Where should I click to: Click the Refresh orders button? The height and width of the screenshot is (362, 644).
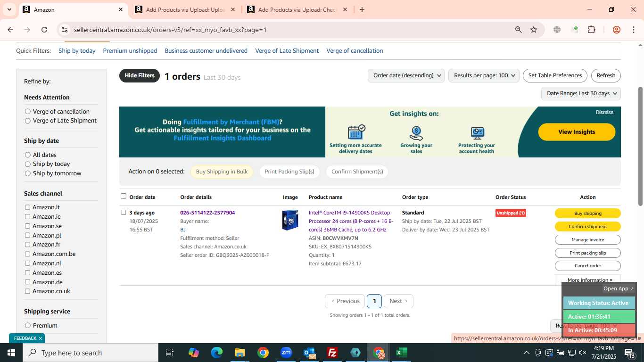[606, 75]
